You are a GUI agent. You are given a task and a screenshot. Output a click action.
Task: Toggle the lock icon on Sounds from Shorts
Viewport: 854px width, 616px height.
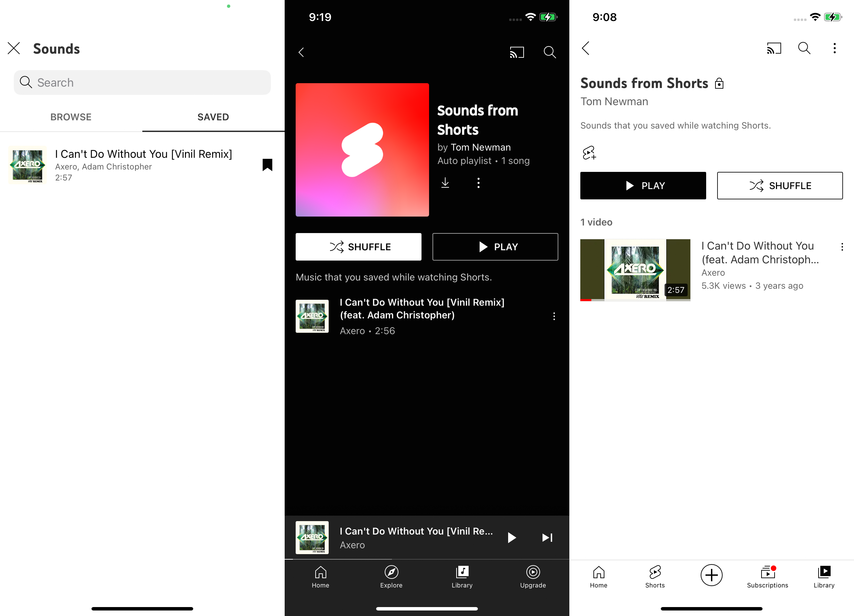pos(719,83)
